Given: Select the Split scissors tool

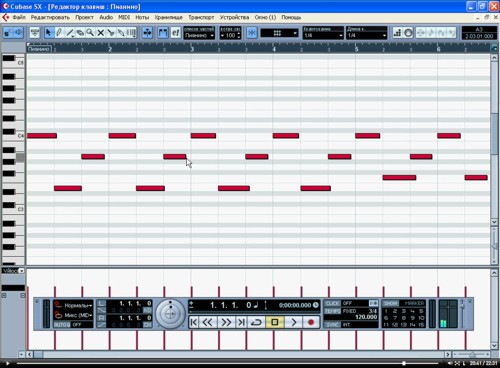Looking at the screenshot, I should coord(111,33).
